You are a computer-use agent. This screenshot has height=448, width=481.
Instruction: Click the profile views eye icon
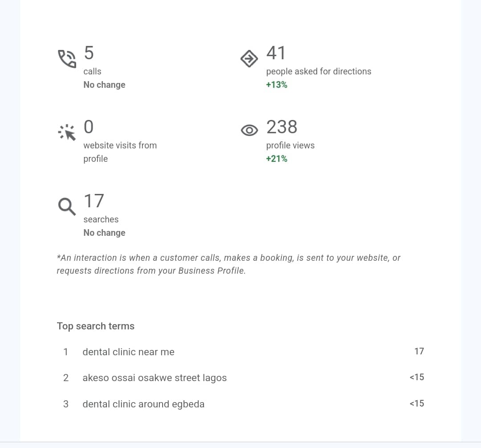pyautogui.click(x=249, y=130)
